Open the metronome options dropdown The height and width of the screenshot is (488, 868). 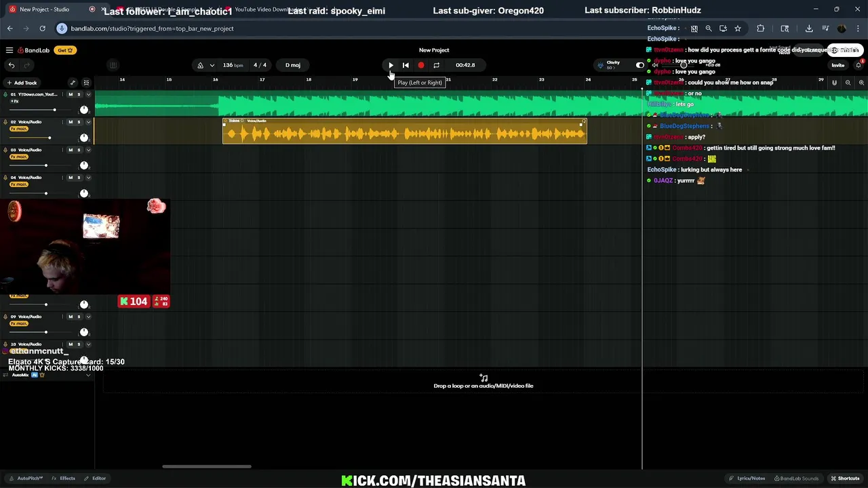coord(212,65)
